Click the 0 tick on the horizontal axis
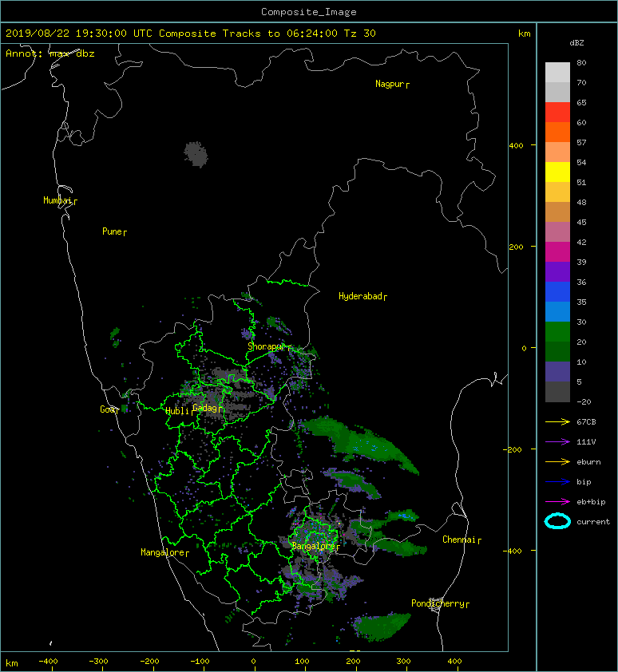Image resolution: width=618 pixels, height=672 pixels. [x=253, y=662]
